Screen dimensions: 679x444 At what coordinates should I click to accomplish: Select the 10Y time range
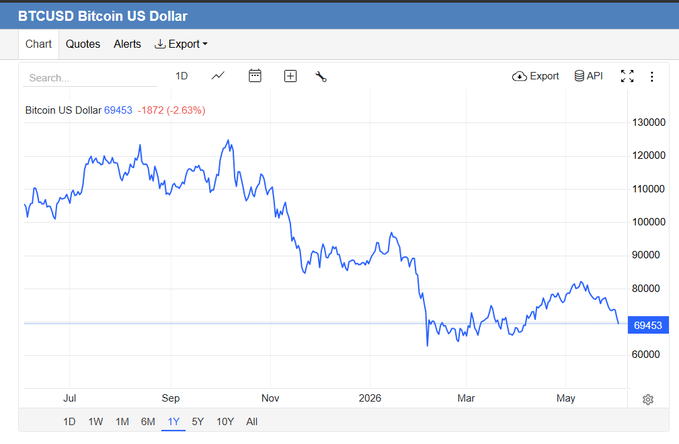click(x=225, y=421)
